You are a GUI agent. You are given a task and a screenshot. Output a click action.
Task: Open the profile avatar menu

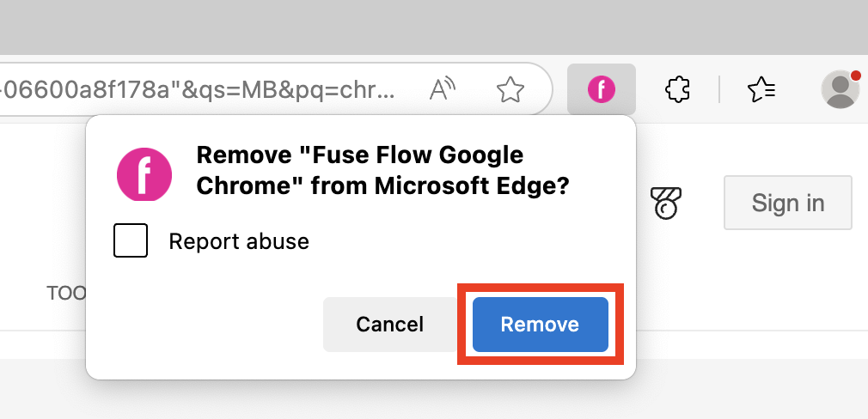(840, 89)
